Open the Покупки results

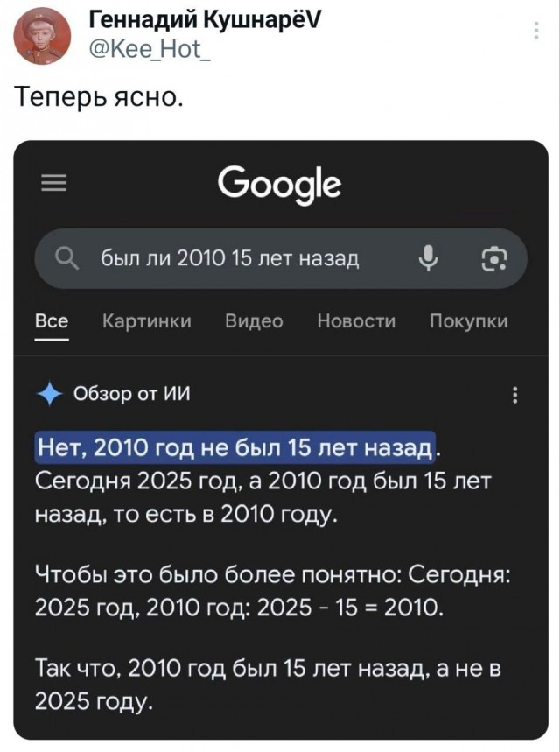coord(469,321)
